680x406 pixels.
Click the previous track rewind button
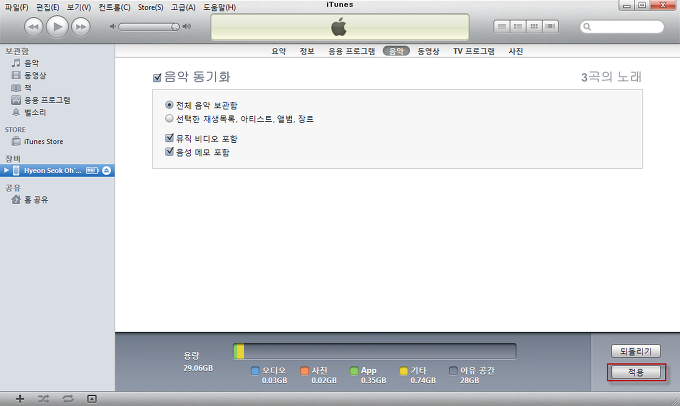pos(33,27)
